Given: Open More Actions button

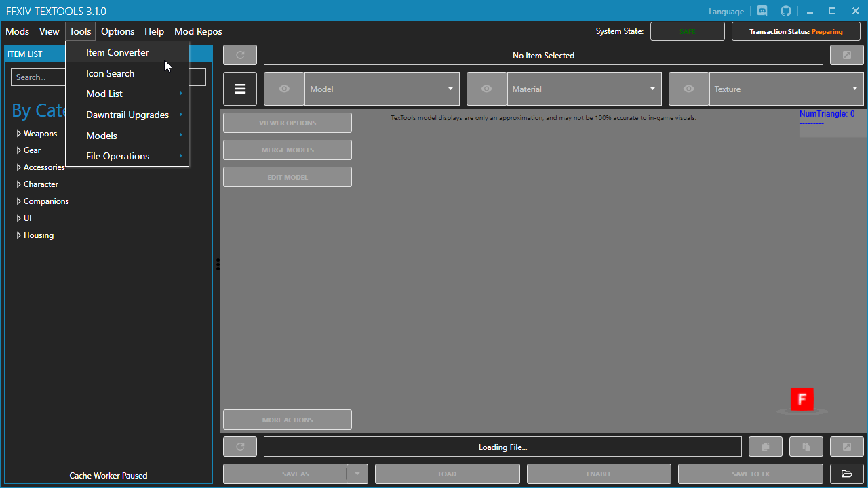Looking at the screenshot, I should [288, 420].
